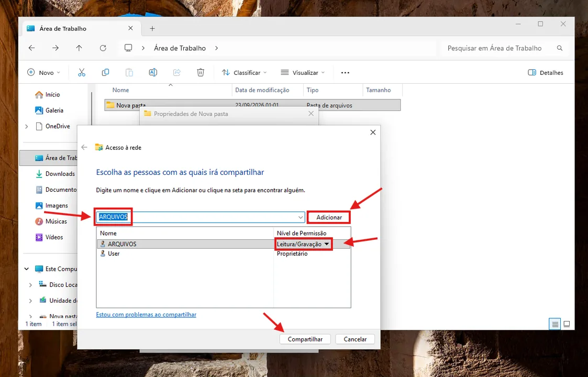The image size is (588, 377).
Task: Click the Cut scissors icon in toolbar
Action: [x=82, y=72]
